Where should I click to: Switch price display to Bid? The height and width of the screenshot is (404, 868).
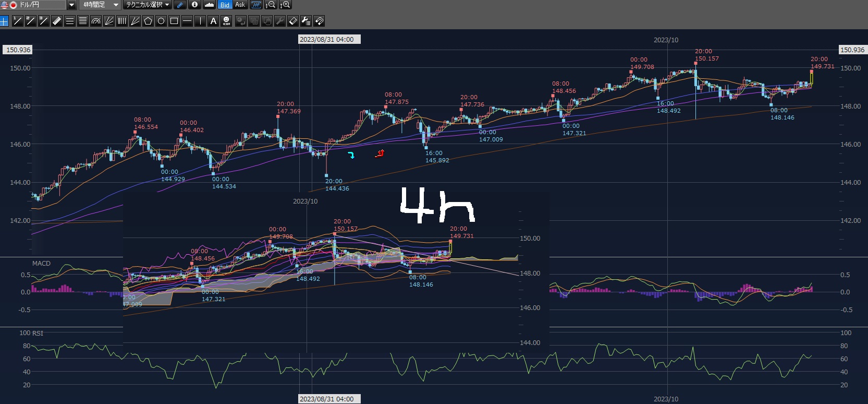225,5
